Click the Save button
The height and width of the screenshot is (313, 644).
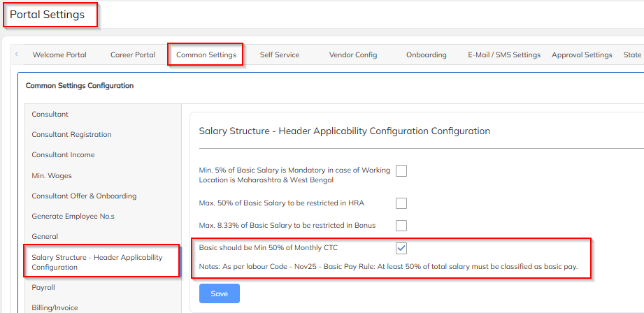[219, 293]
